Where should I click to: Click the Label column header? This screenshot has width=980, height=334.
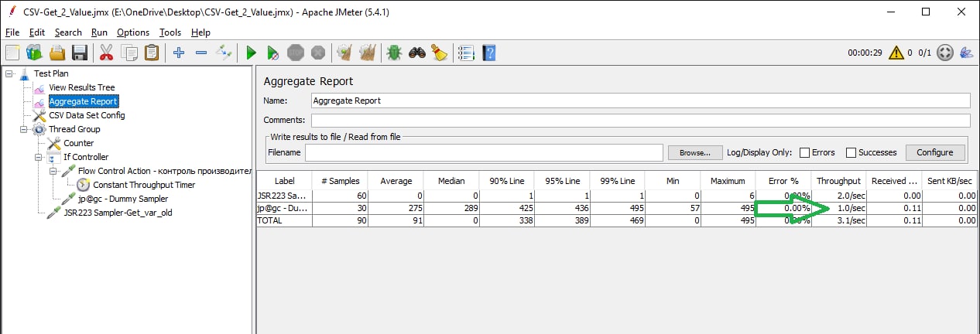coord(284,181)
